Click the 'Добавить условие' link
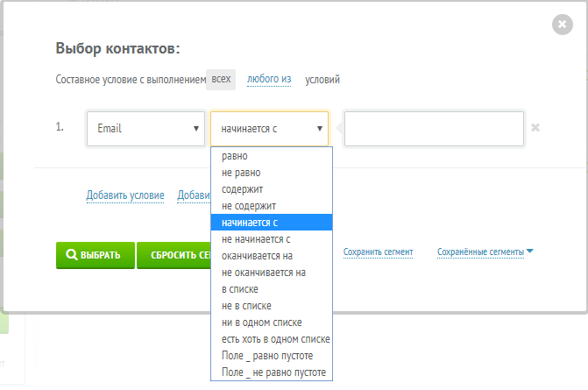Viewport: 588px width, 390px height. point(125,195)
